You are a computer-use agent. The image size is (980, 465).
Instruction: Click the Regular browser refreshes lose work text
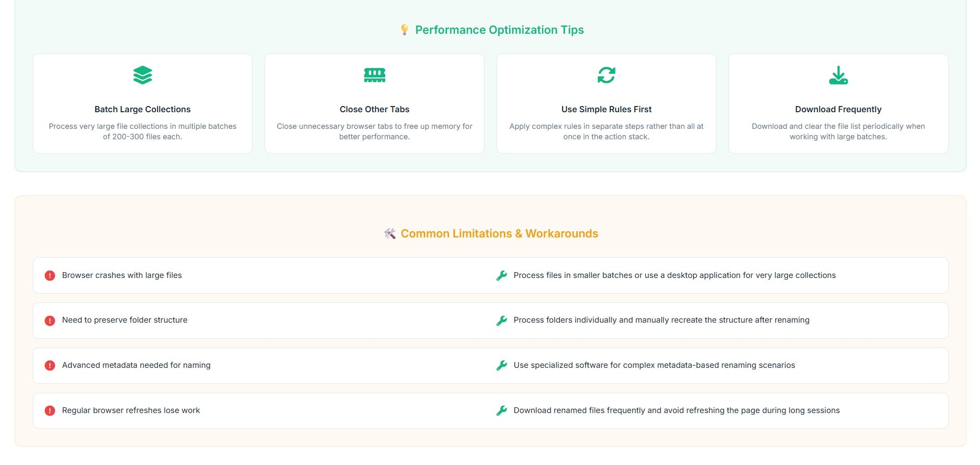coord(131,410)
